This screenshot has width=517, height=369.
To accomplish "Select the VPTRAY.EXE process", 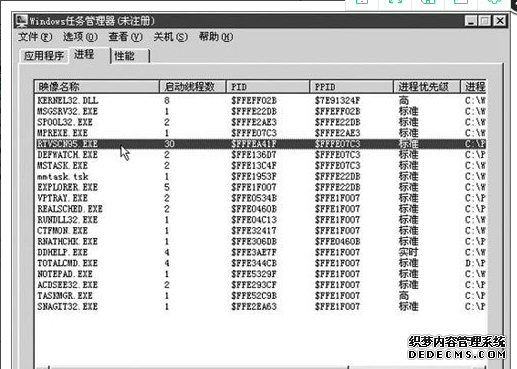I will 261,198.
